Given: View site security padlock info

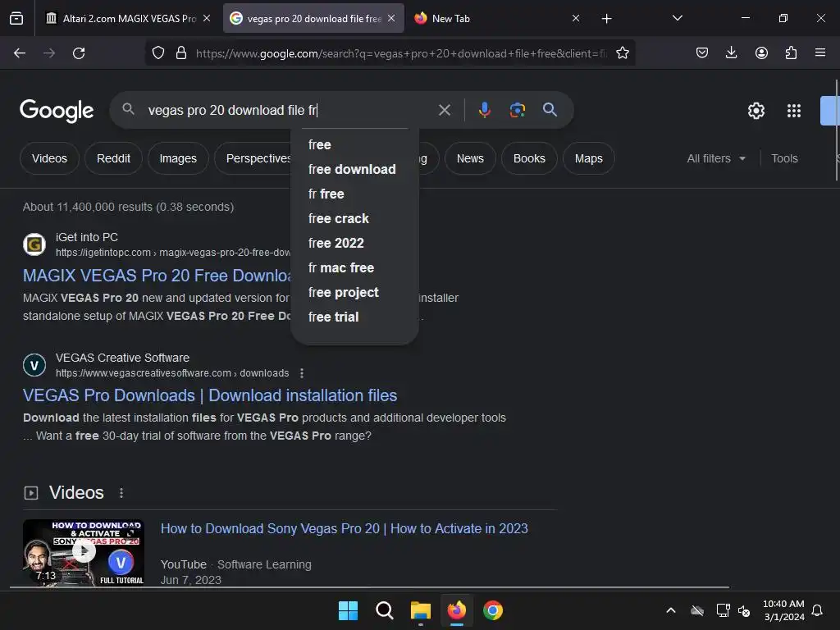Looking at the screenshot, I should (x=181, y=53).
